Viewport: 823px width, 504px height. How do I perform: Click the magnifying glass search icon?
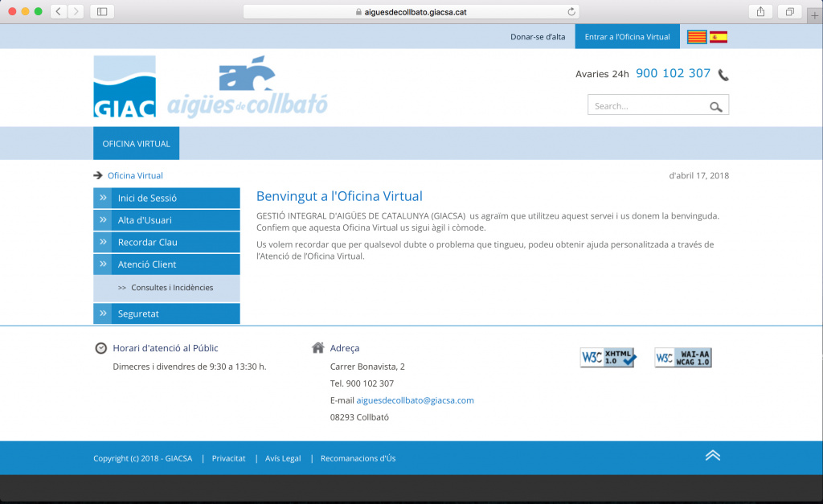pyautogui.click(x=715, y=107)
